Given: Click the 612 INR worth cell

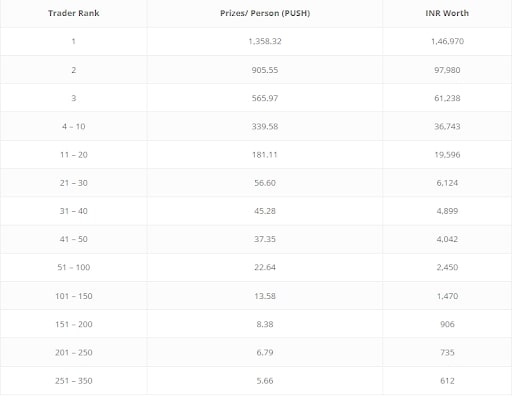Looking at the screenshot, I should tap(447, 381).
